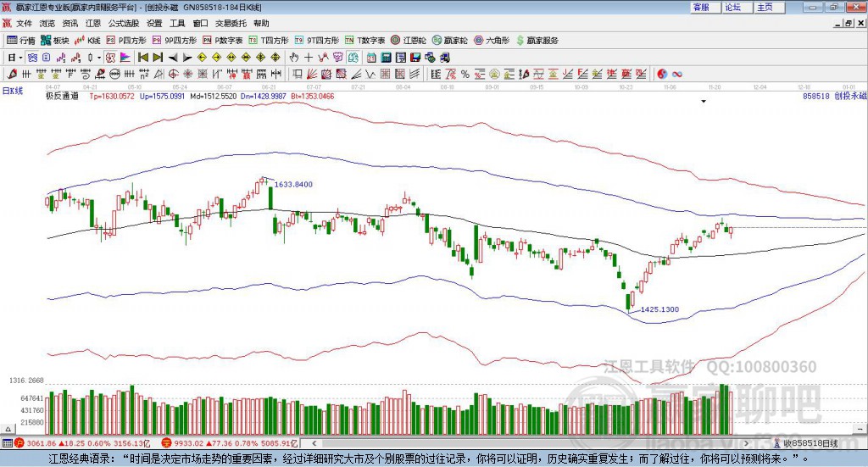Open the 公式选股 menu
The height and width of the screenshot is (467, 868).
pos(123,23)
